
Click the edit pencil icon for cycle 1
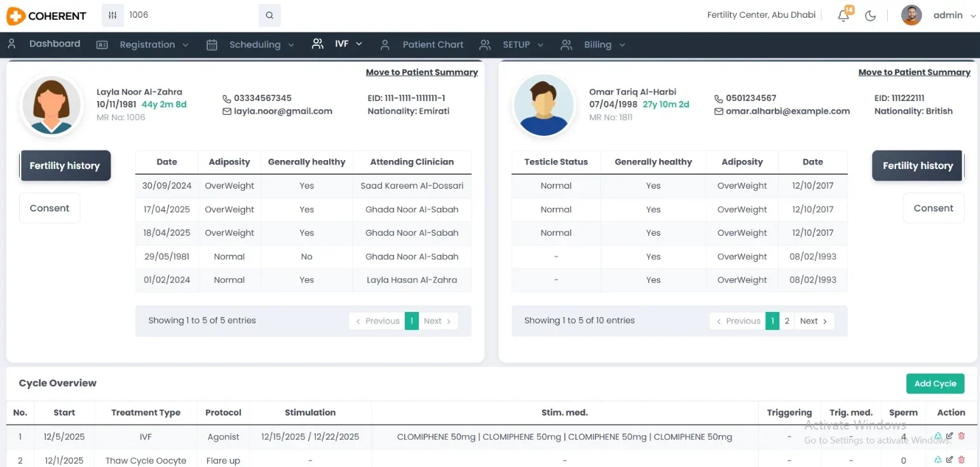[949, 437]
